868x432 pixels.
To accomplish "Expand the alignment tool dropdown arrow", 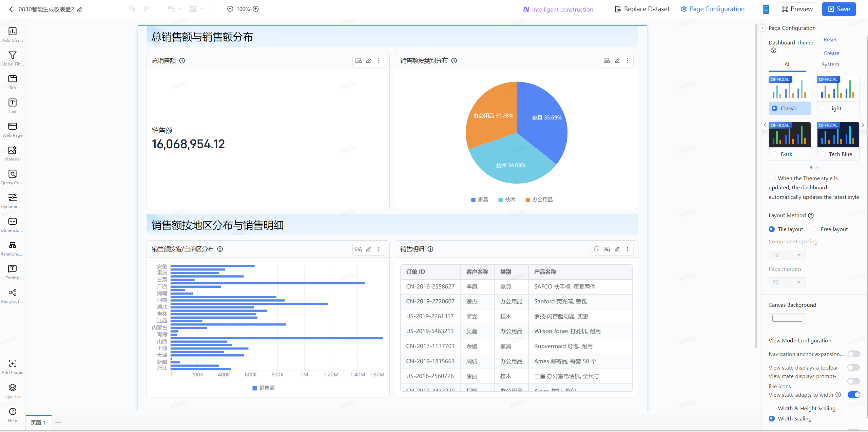I will [x=202, y=9].
